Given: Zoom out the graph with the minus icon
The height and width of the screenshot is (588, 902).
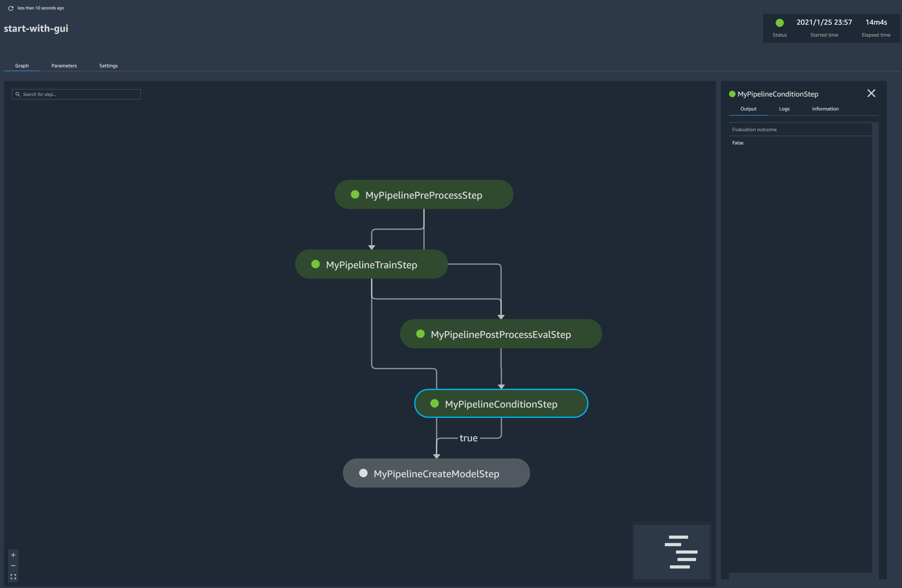Looking at the screenshot, I should (x=13, y=566).
